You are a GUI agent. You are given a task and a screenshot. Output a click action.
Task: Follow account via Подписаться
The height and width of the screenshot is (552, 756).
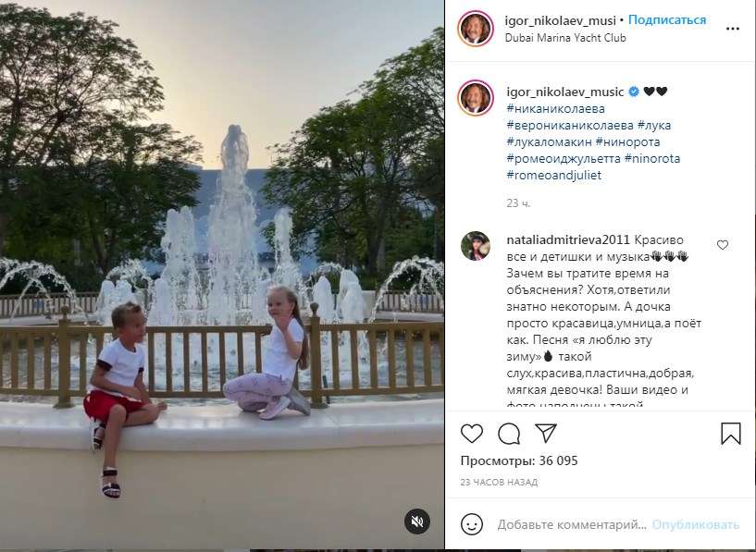667,19
